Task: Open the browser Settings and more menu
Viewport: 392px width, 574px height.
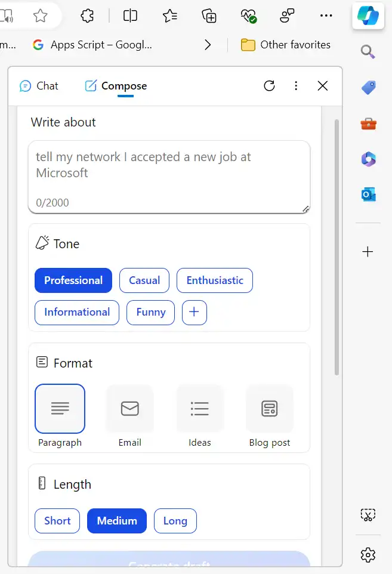Action: 326,16
